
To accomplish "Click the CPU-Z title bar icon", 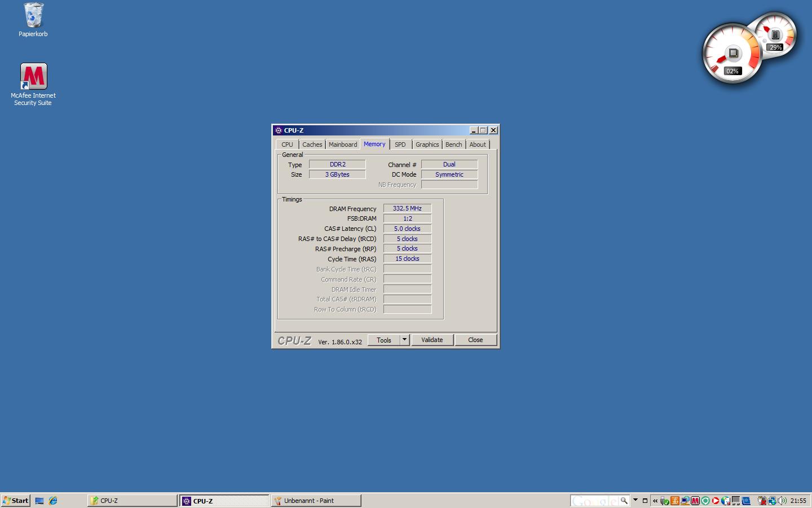I will 278,130.
